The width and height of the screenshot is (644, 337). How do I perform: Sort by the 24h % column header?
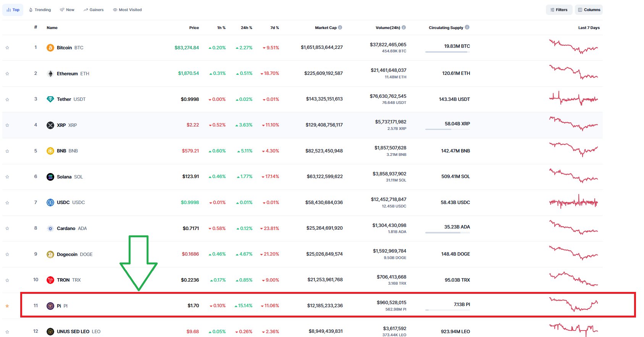[246, 28]
